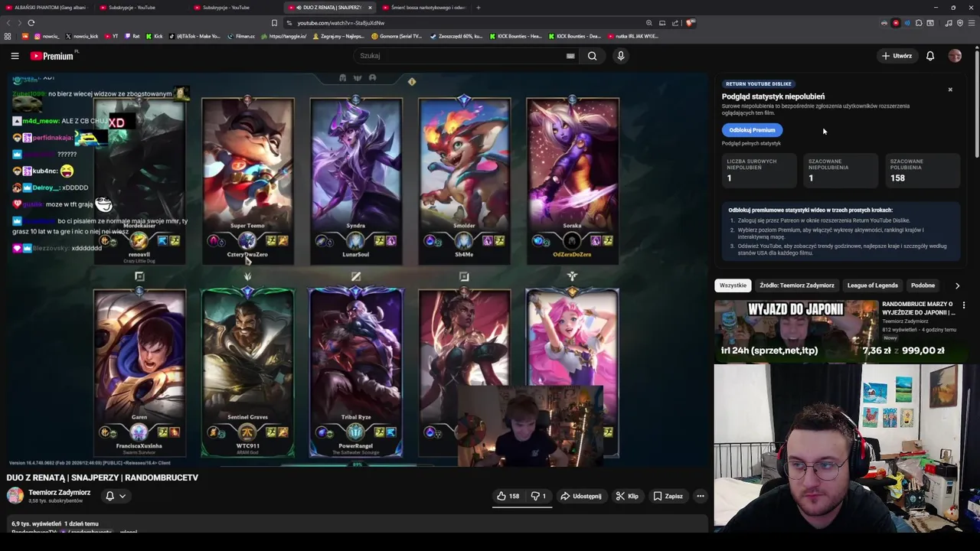This screenshot has width=980, height=551.
Task: Open the nowciu_kick bookmark
Action: [x=81, y=36]
